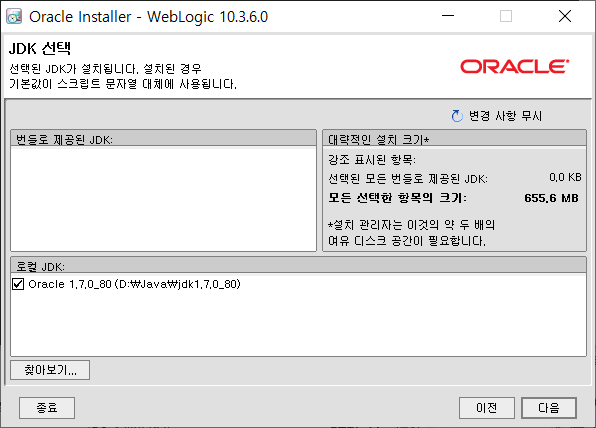Click the 0.0 KB bundled JDK size
This screenshot has height=428, width=596.
[565, 178]
